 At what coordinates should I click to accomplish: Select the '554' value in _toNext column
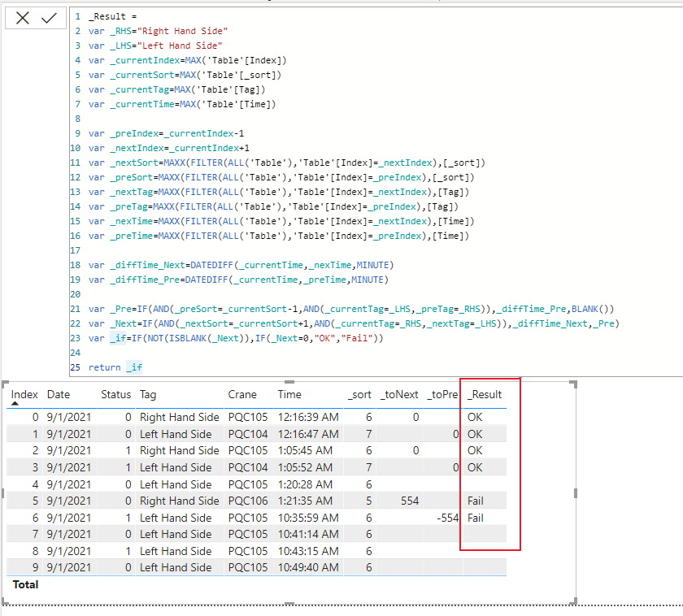click(x=410, y=501)
